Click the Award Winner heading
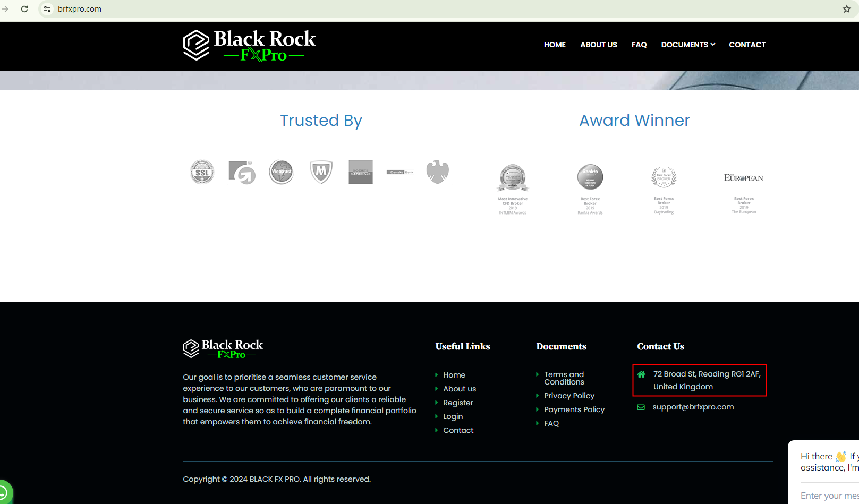The width and height of the screenshot is (859, 504). click(x=634, y=121)
